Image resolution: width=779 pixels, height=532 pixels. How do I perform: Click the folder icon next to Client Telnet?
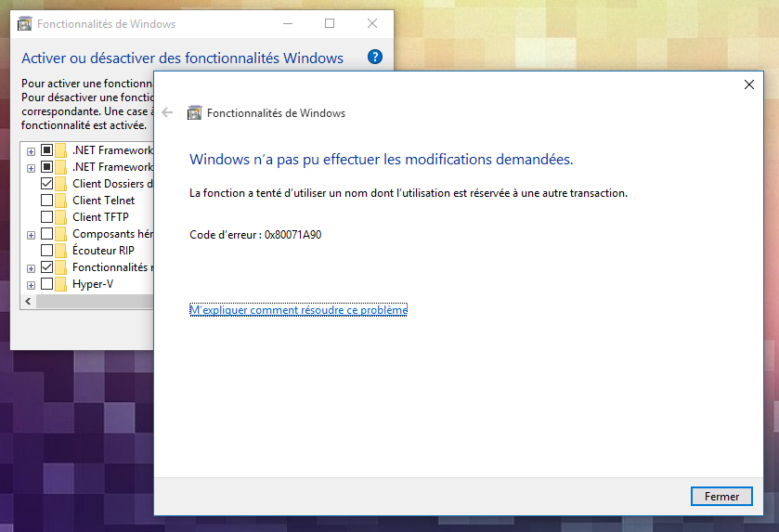61,201
